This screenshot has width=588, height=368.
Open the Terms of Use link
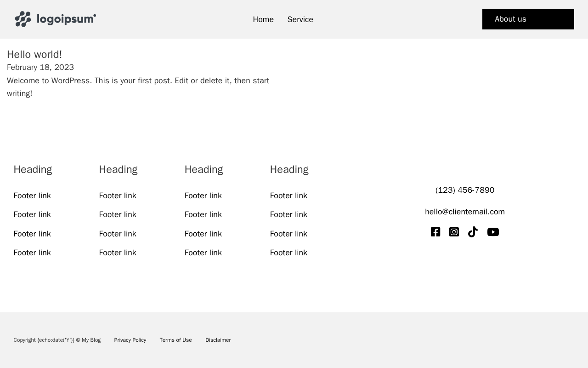tap(175, 340)
